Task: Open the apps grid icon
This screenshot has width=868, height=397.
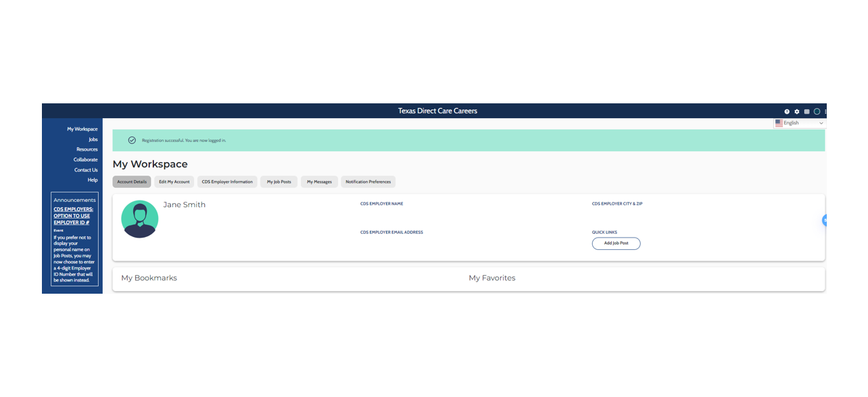Action: 806,111
